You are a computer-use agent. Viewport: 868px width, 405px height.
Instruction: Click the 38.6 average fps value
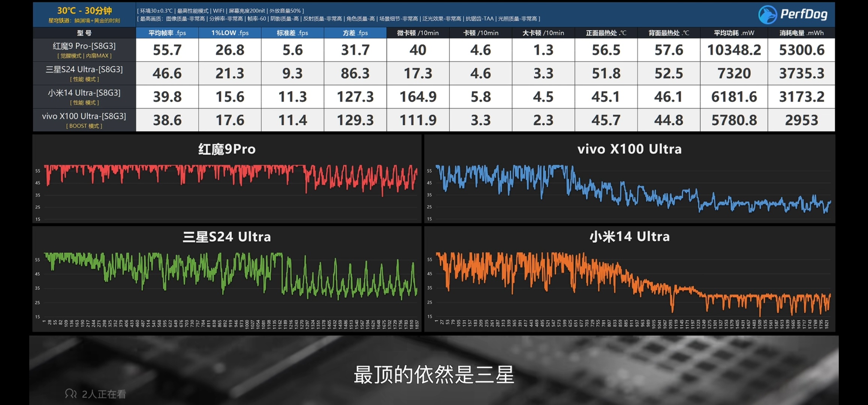point(167,120)
